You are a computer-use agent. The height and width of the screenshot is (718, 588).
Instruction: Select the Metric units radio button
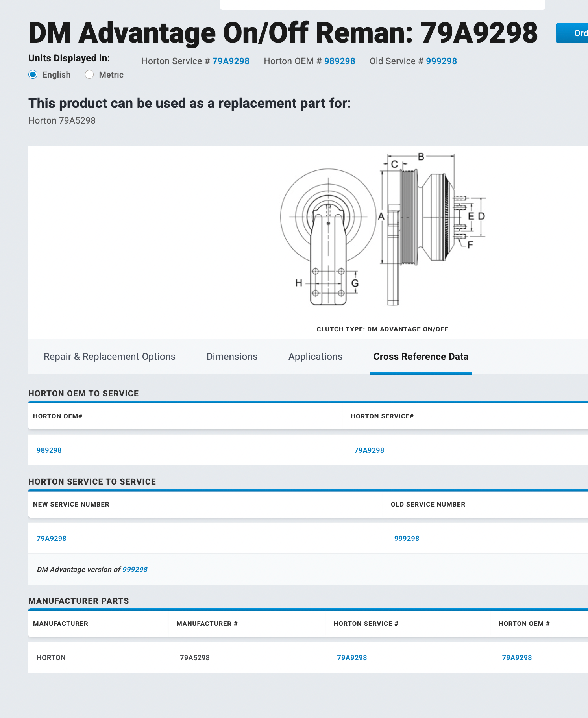tap(90, 75)
